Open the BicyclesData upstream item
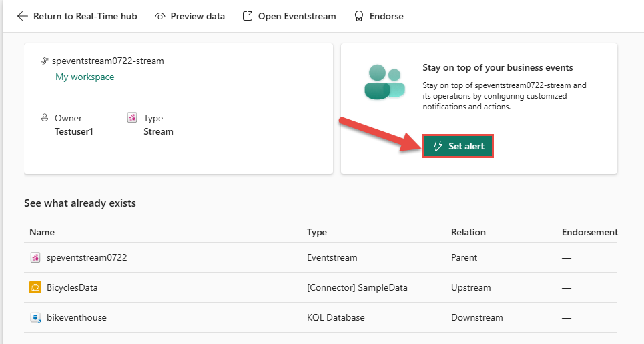 (x=72, y=287)
